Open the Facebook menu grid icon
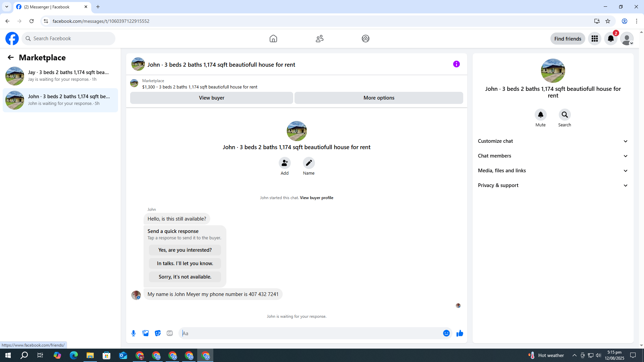Screen dimensions: 644x362 (x=594, y=39)
